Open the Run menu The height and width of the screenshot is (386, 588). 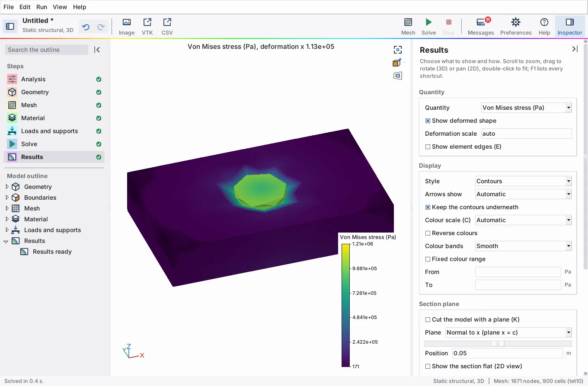[x=42, y=7]
